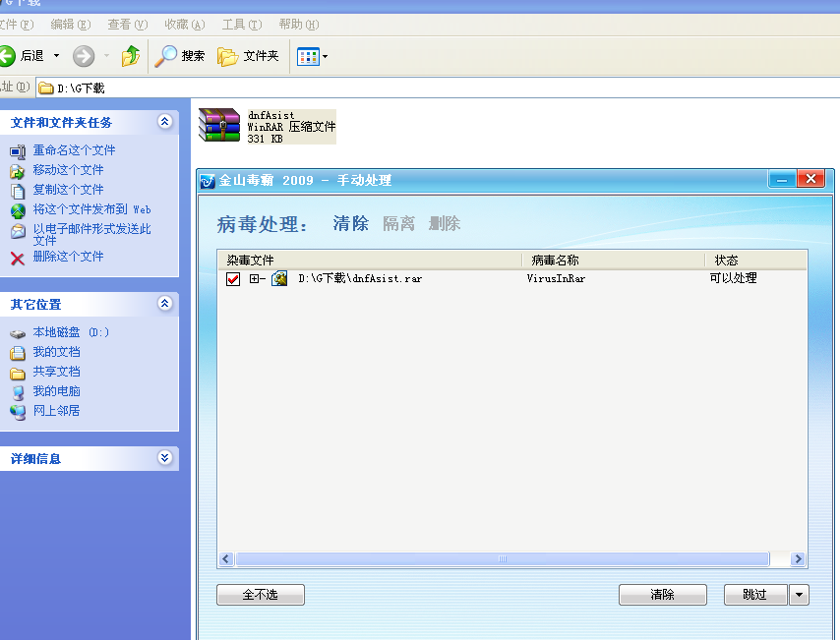Image resolution: width=840 pixels, height=640 pixels.
Task: Click 删除这个文件 link
Action: (x=68, y=257)
